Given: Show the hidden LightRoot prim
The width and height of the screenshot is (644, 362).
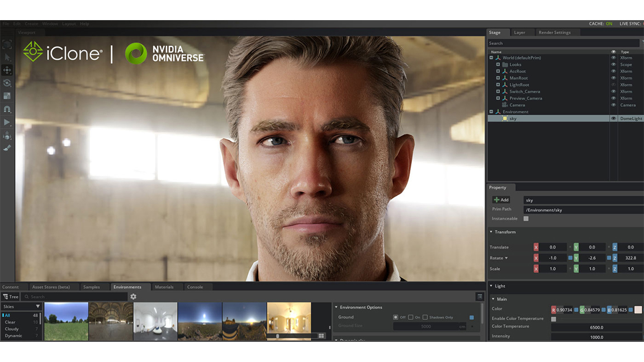Looking at the screenshot, I should click(x=614, y=85).
